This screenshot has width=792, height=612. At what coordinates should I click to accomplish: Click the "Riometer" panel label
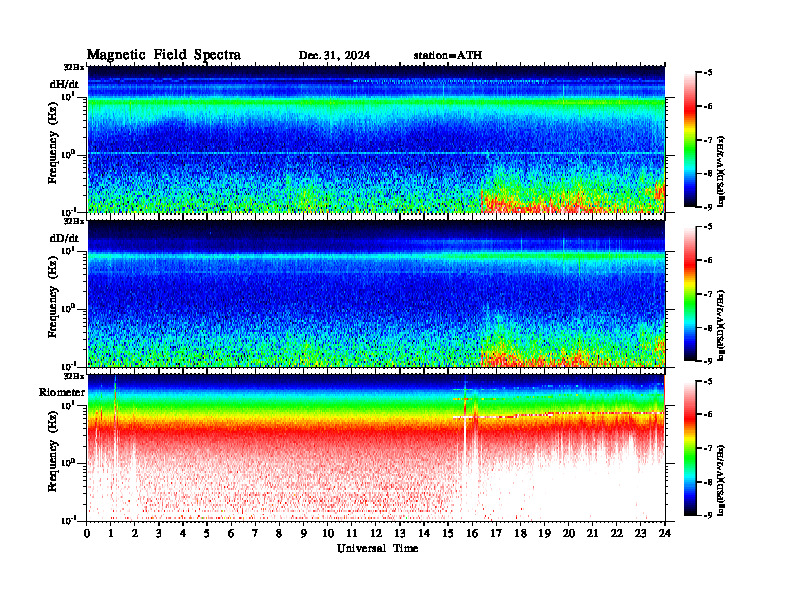62,392
